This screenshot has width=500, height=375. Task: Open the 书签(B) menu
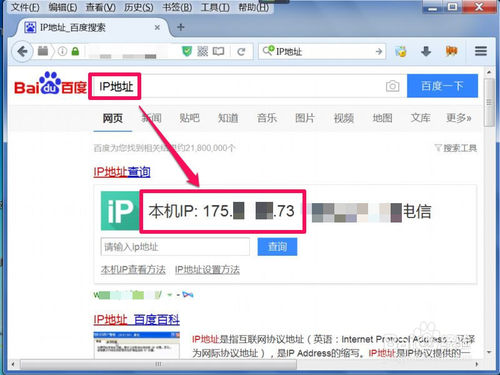pyautogui.click(x=177, y=7)
